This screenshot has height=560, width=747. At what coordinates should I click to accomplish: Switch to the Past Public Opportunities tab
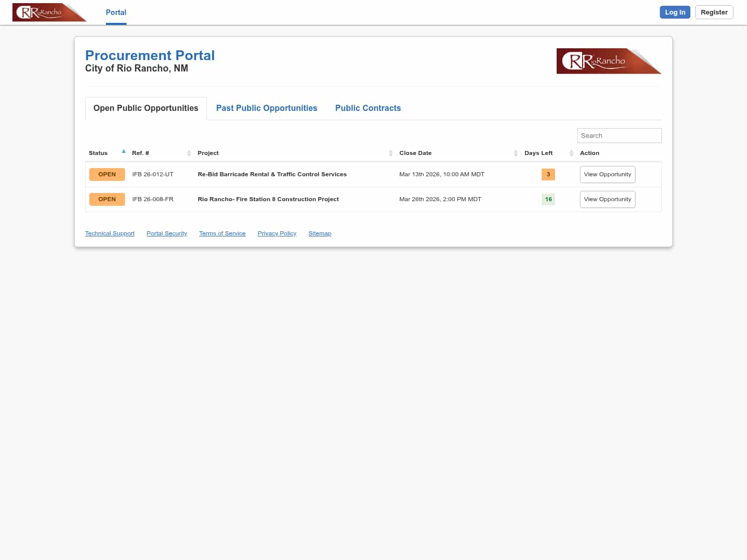pyautogui.click(x=267, y=108)
